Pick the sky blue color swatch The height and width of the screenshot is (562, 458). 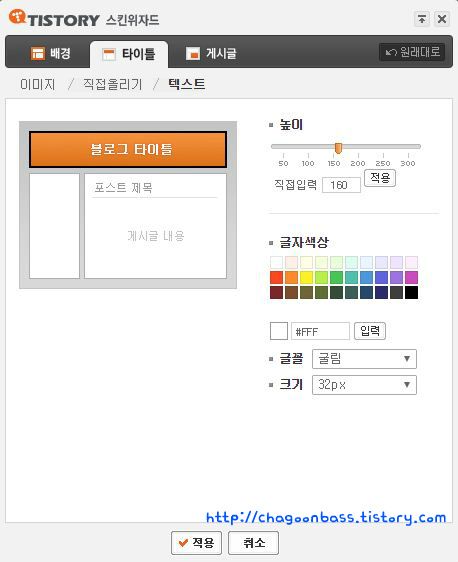(367, 277)
